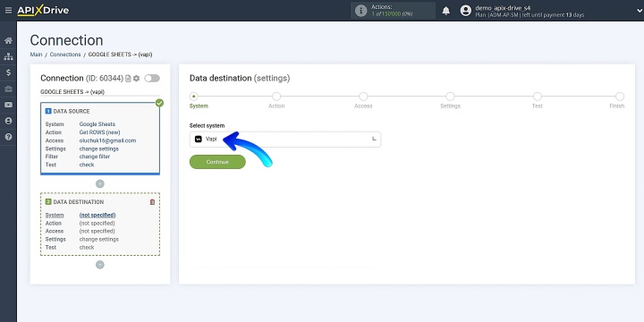Open the YouTube video icon in sidebar

pyautogui.click(x=8, y=105)
